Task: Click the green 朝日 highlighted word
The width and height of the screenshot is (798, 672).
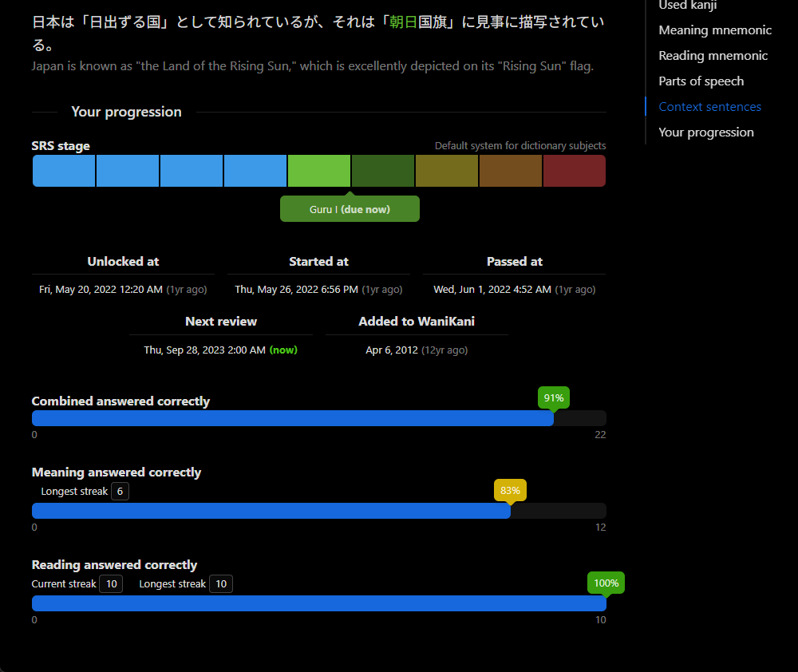Action: [403, 22]
